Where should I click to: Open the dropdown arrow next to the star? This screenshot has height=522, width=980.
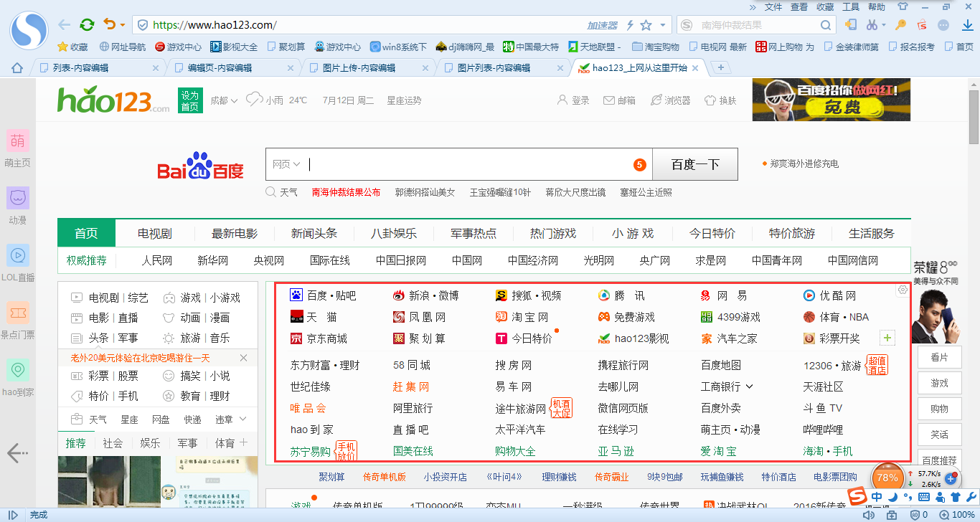click(x=663, y=25)
